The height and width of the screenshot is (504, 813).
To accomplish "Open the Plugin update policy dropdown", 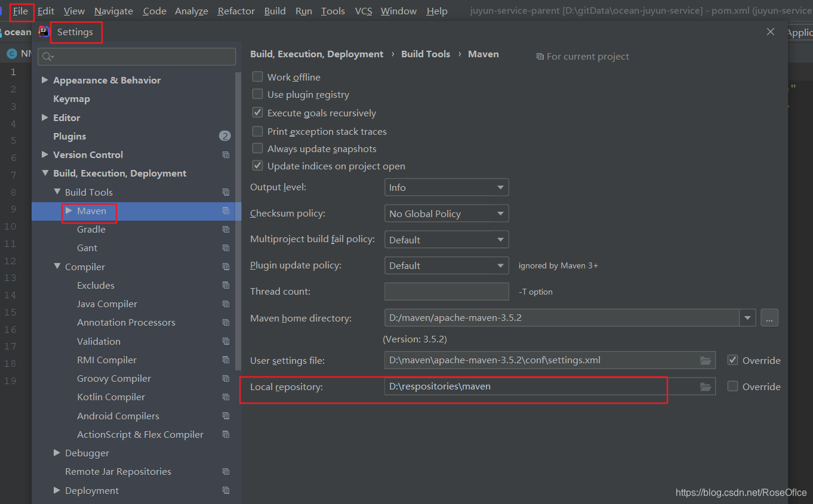I will pos(446,265).
